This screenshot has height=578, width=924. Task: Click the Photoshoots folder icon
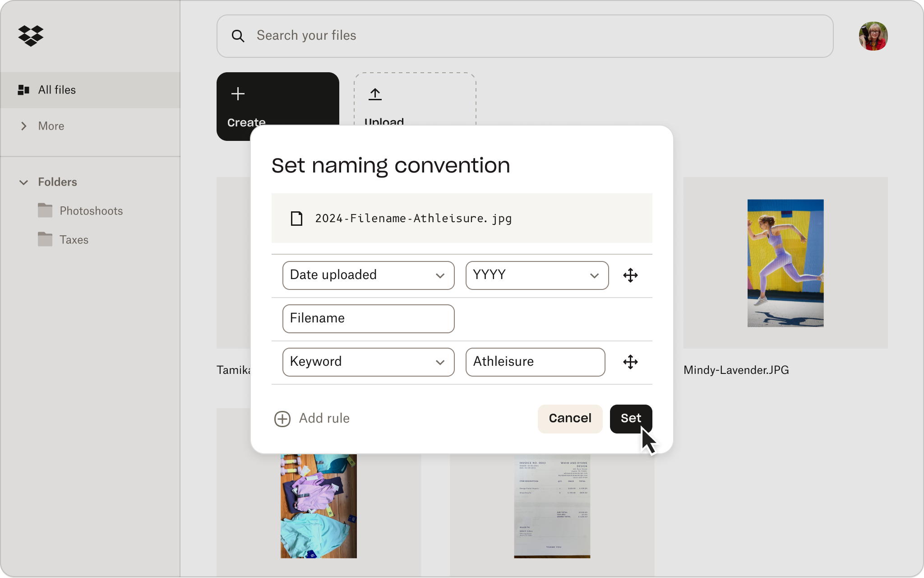[x=46, y=210]
